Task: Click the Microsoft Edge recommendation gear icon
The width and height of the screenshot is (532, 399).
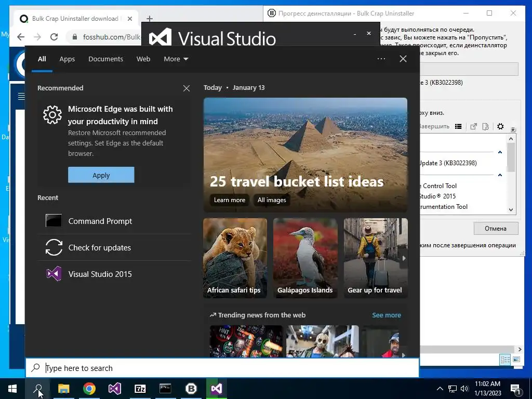Action: click(x=52, y=115)
